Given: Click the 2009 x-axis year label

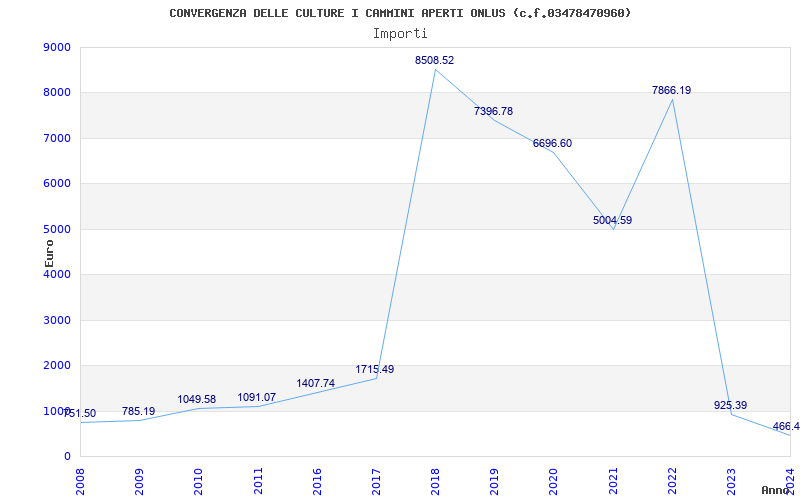Looking at the screenshot, I should coord(139,481).
